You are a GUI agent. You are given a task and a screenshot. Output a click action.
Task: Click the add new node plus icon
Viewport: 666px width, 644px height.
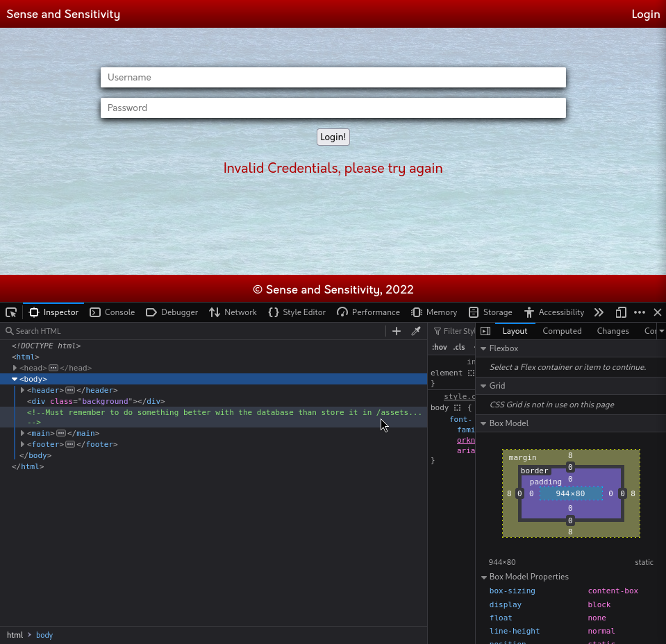pyautogui.click(x=397, y=331)
